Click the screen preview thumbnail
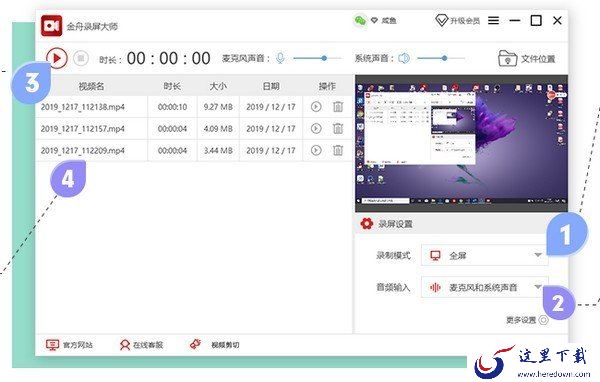This screenshot has width=600, height=382. click(461, 143)
